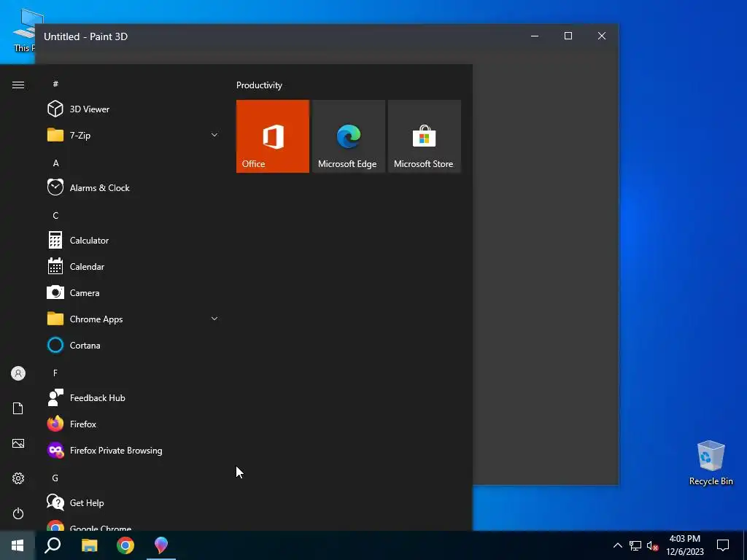Click the taskbar Search icon

[x=53, y=545]
